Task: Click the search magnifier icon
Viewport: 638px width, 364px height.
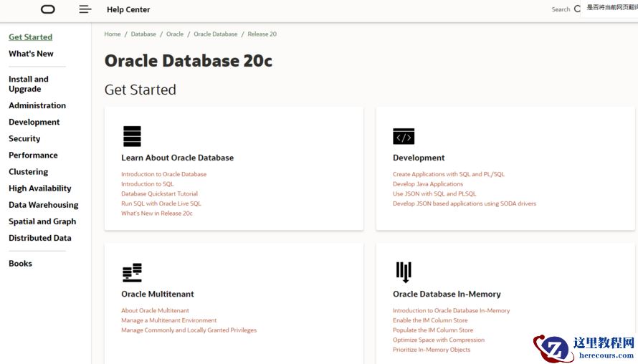Action: (x=577, y=9)
